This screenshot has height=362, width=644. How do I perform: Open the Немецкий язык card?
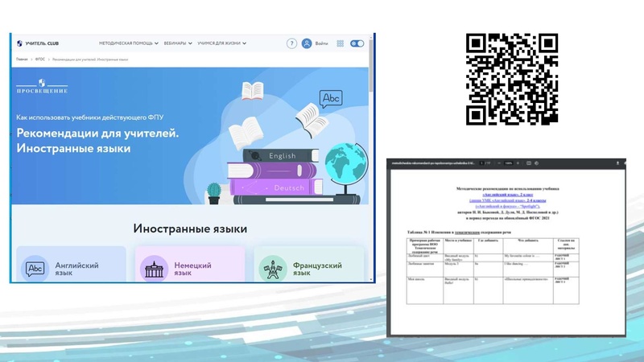click(x=190, y=264)
